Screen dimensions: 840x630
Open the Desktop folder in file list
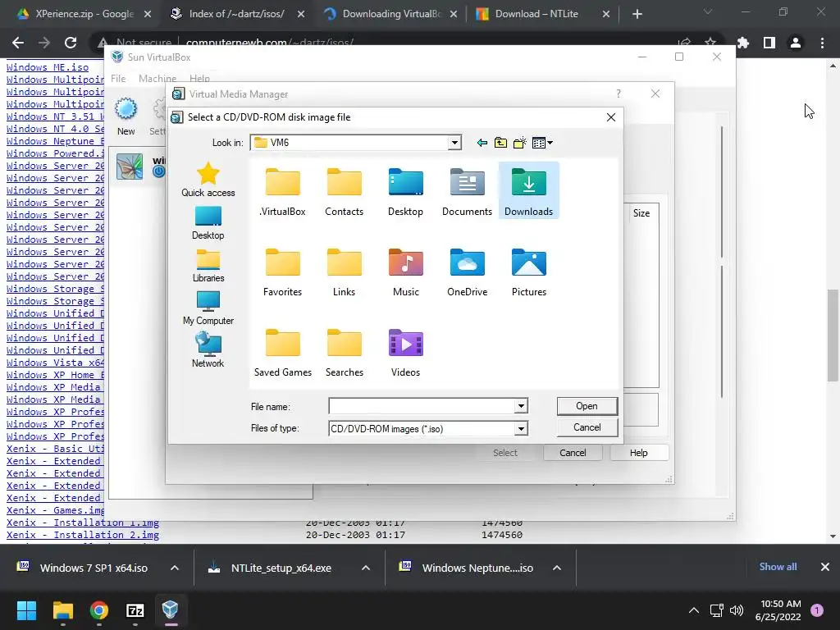tap(405, 191)
